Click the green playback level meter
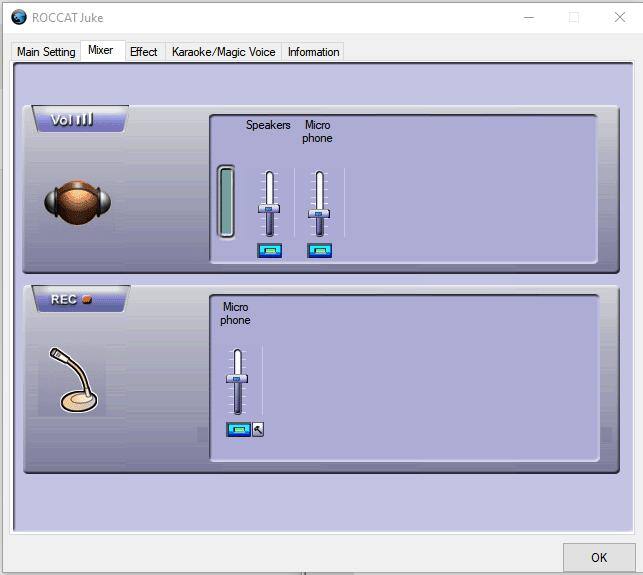 pos(226,202)
